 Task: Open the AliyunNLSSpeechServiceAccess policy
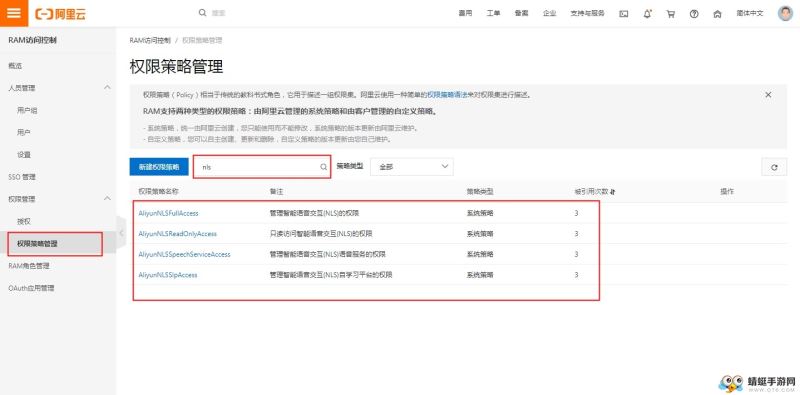tap(184, 254)
